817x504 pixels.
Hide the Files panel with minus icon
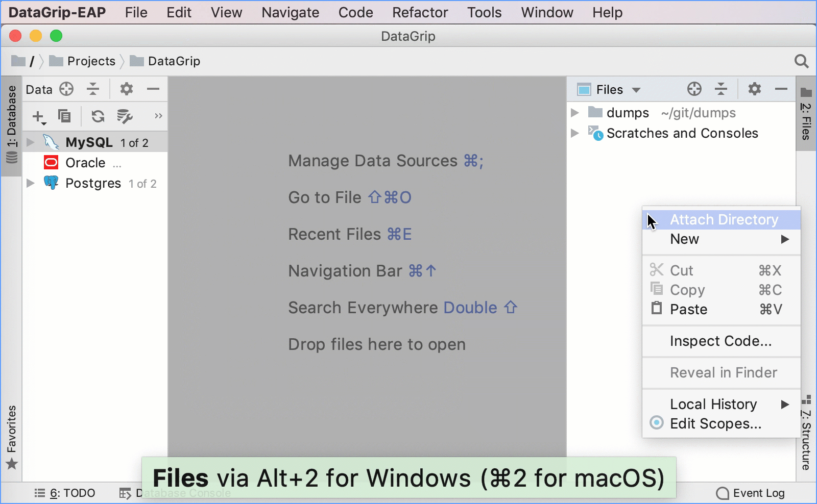781,89
